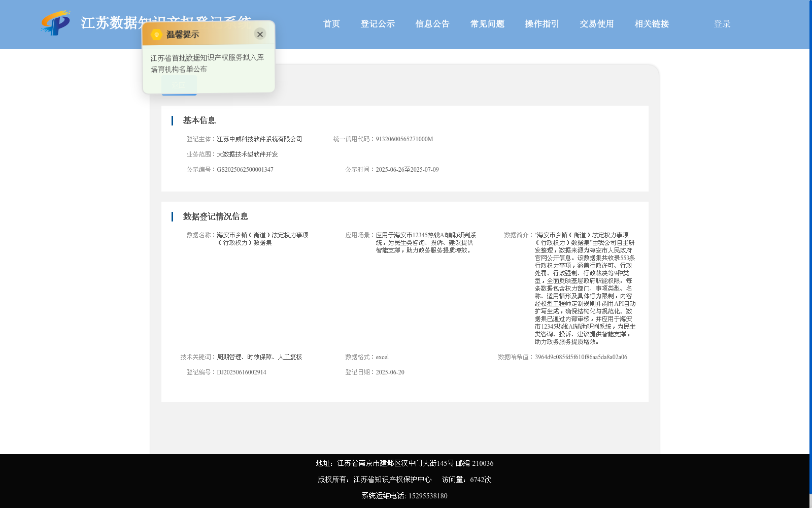Open the 首页 navigation item
The image size is (812, 508).
coord(332,24)
